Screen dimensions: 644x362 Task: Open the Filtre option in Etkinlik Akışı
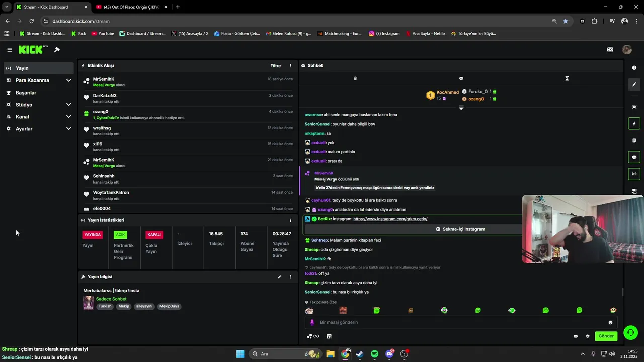click(276, 66)
